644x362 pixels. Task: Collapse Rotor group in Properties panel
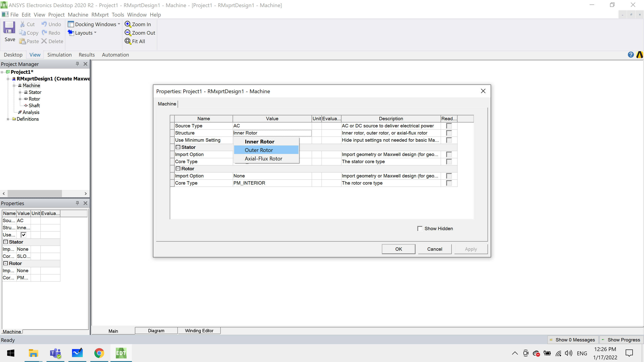[x=6, y=263]
